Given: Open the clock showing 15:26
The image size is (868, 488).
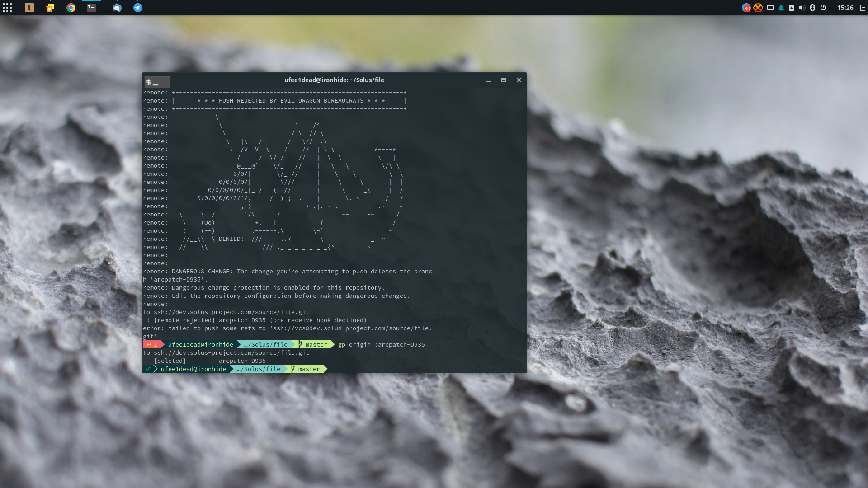Looking at the screenshot, I should pos(845,8).
